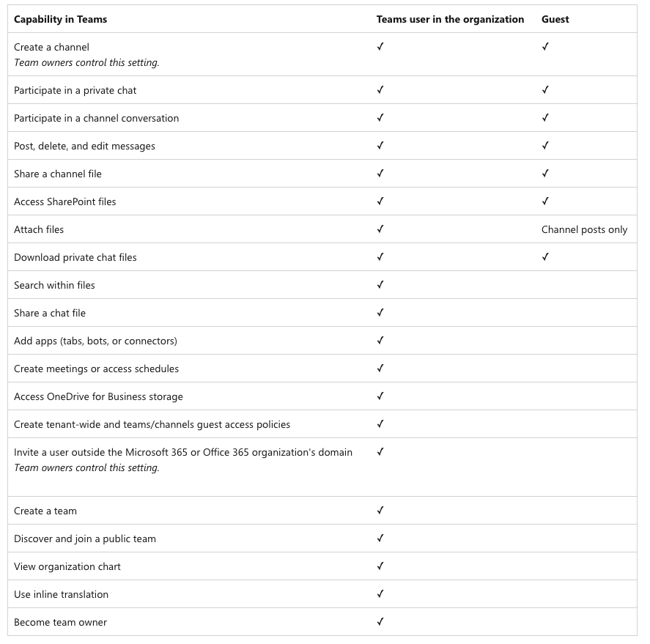Click Access OneDrive for Business storage label
This screenshot has width=650, height=644.
click(98, 396)
